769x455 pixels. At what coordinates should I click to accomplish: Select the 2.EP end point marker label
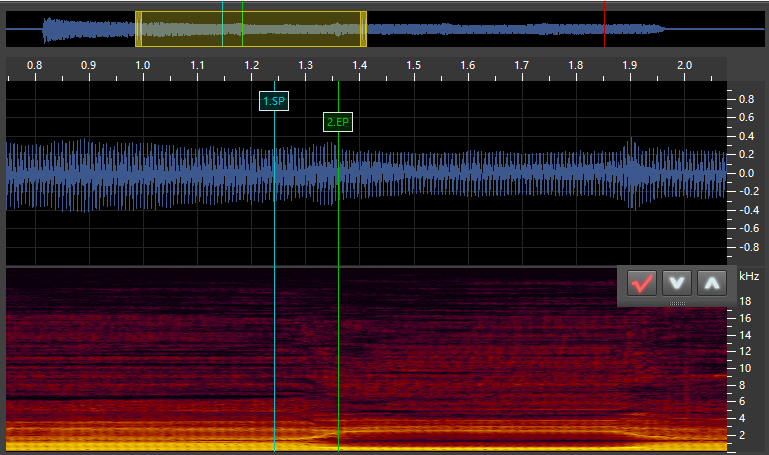click(x=338, y=122)
